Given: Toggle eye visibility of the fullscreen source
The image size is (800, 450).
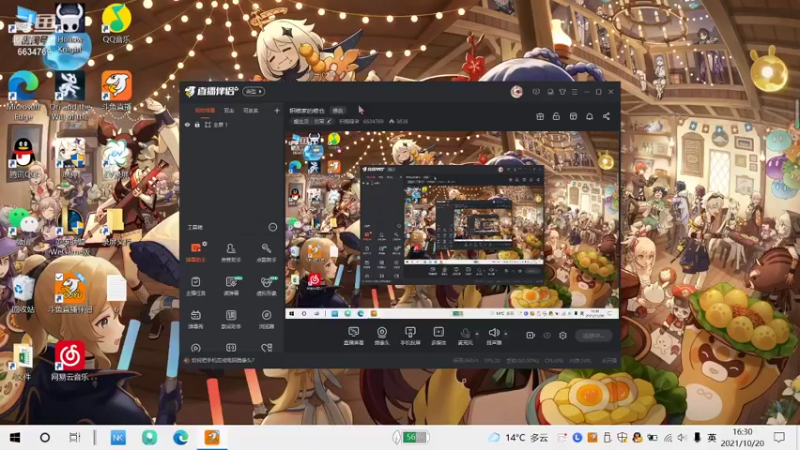Looking at the screenshot, I should [x=187, y=124].
